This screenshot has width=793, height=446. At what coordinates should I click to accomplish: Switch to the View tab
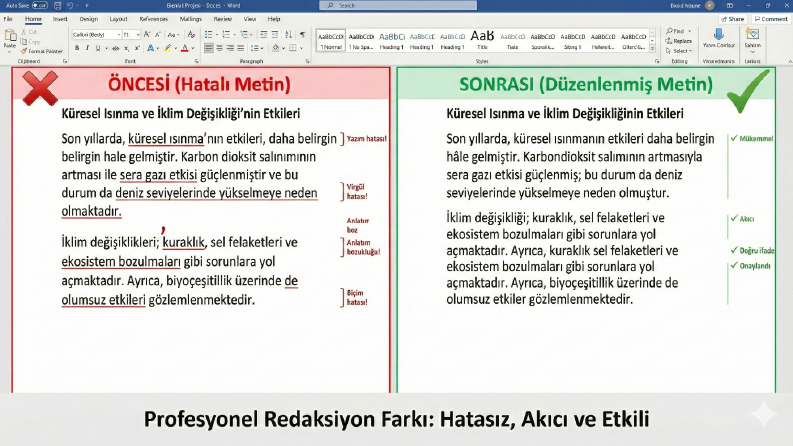pos(250,19)
